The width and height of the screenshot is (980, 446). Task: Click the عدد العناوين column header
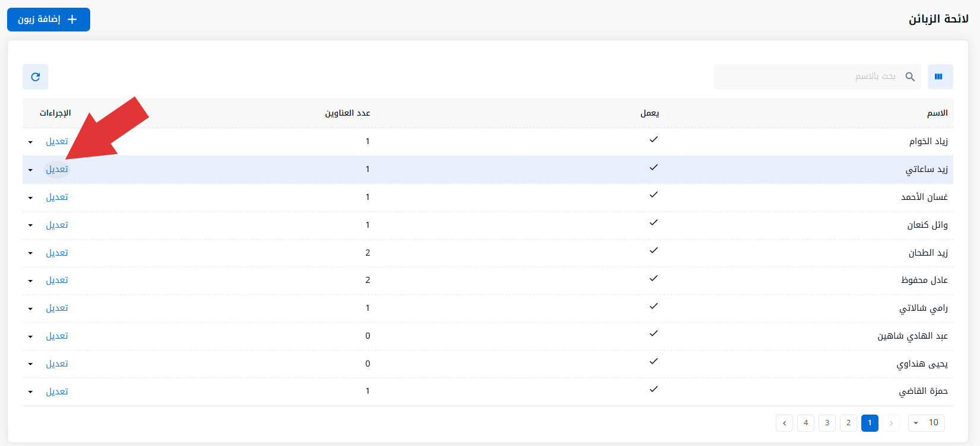click(x=347, y=113)
